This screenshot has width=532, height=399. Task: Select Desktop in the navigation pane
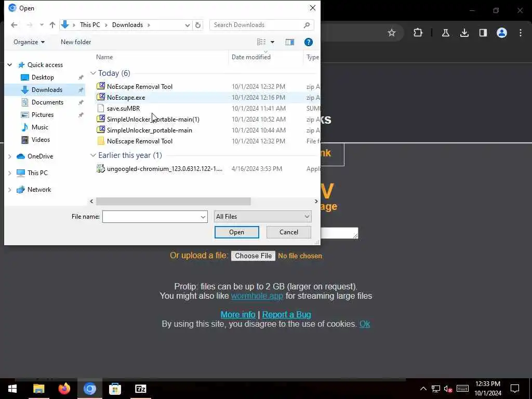pyautogui.click(x=43, y=77)
